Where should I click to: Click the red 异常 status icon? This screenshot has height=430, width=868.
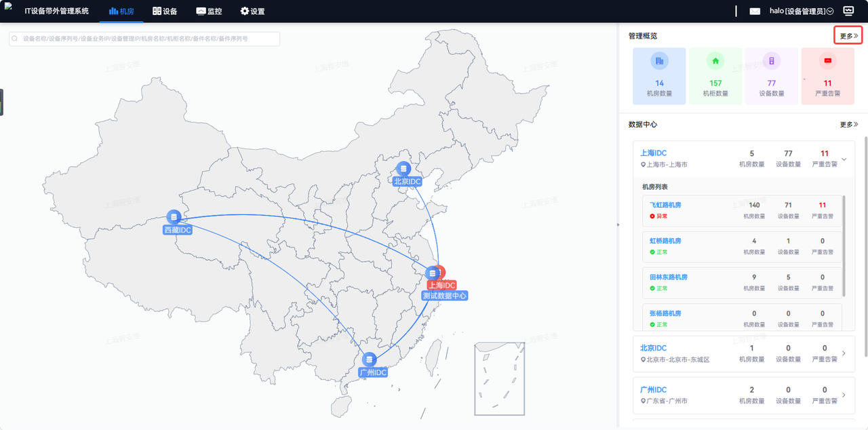click(652, 216)
